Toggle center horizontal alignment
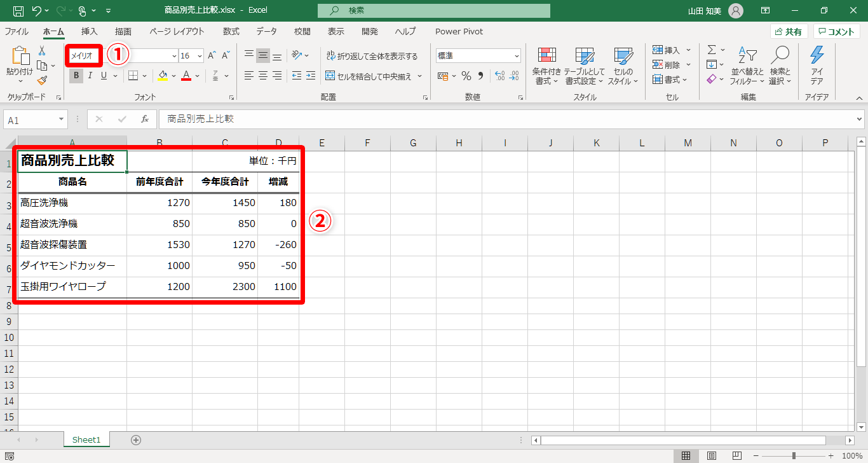The height and width of the screenshot is (463, 868). point(263,76)
